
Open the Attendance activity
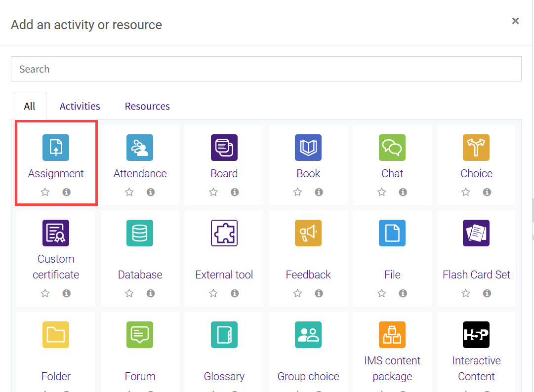tap(140, 148)
